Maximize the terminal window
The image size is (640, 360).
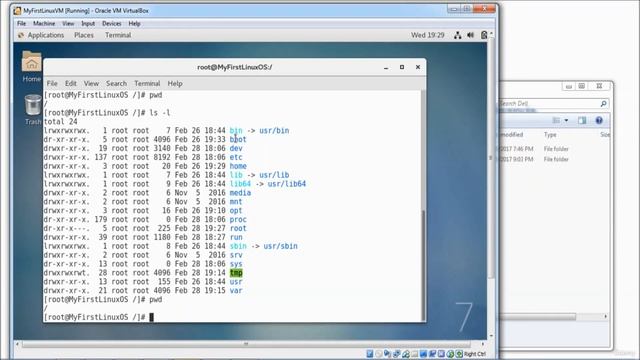coord(402,67)
